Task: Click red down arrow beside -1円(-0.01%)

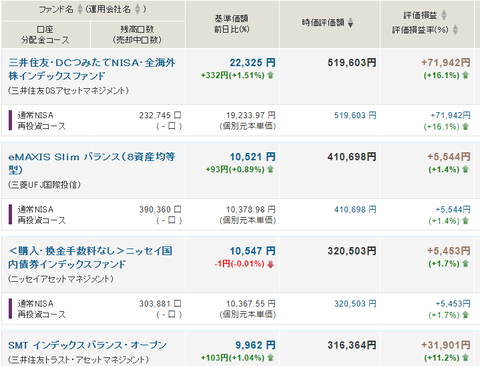Action: (x=270, y=264)
